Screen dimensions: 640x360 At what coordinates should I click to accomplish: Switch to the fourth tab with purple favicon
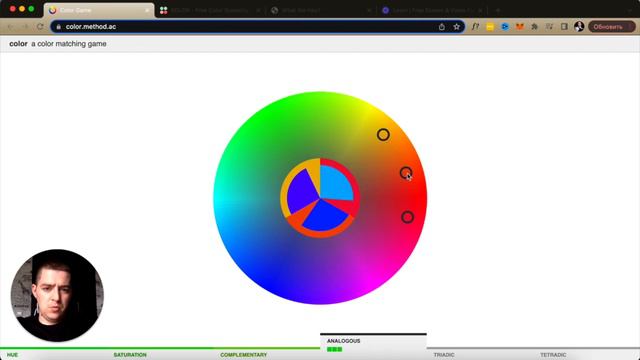click(432, 10)
